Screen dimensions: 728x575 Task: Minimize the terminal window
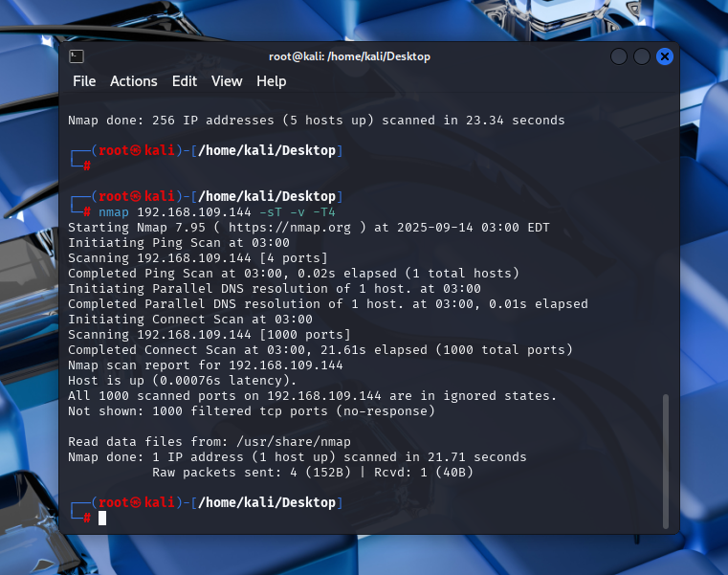(x=619, y=56)
